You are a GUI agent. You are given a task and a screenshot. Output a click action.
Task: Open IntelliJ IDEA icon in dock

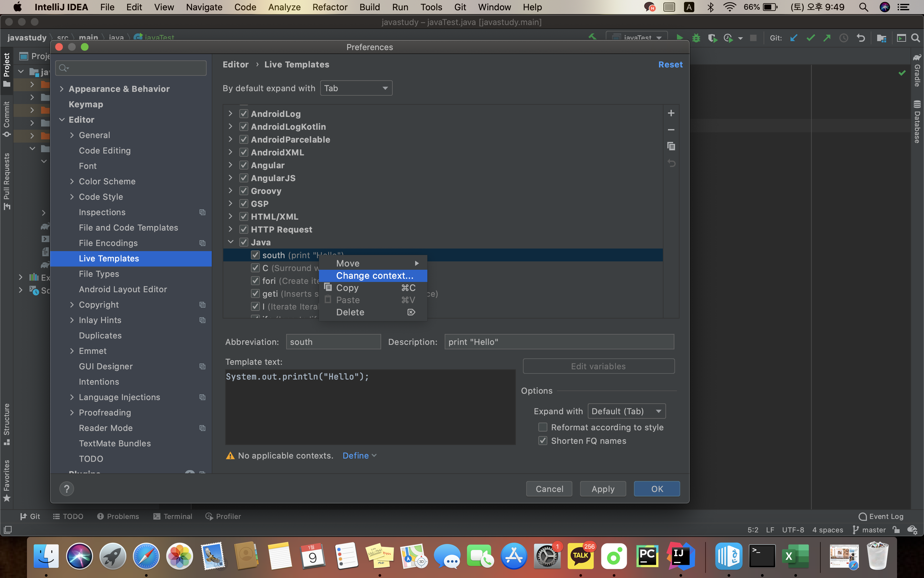click(680, 556)
